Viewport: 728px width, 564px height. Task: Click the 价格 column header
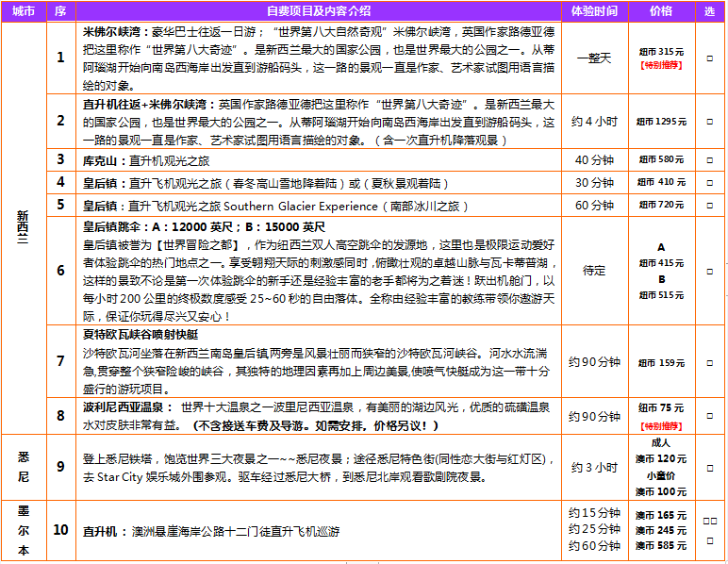(x=661, y=11)
